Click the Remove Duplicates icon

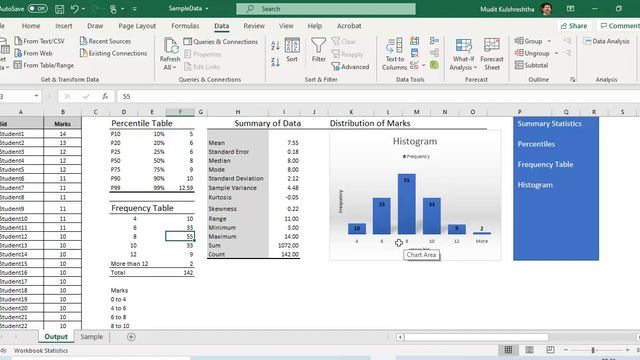pyautogui.click(x=415, y=53)
